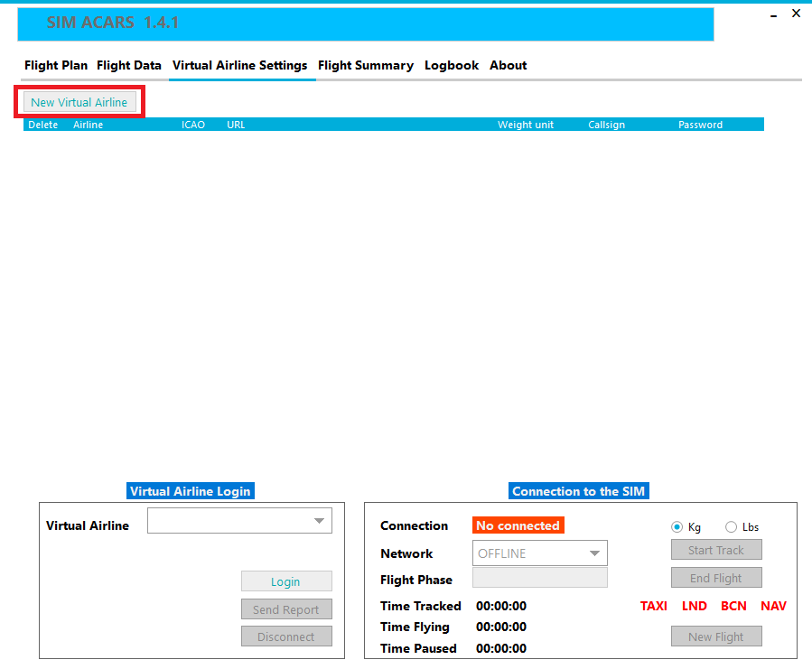Minimize the SIM ACARS window

pos(773,15)
